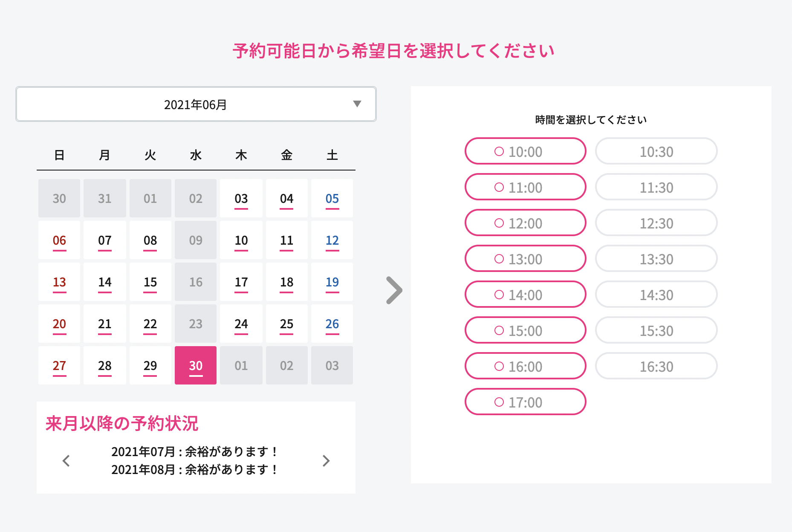Click the previous chevron in next-month availability
Viewport: 792px width, 532px height.
[x=66, y=461]
